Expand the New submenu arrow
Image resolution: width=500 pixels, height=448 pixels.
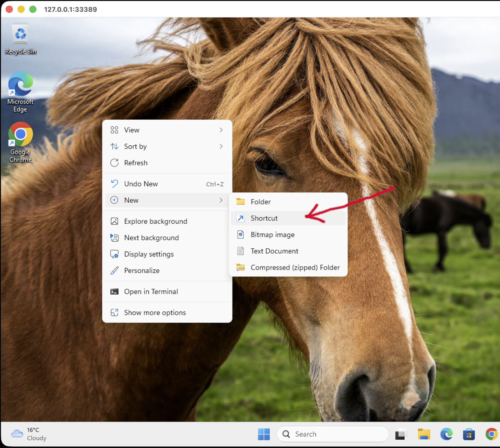click(x=221, y=200)
